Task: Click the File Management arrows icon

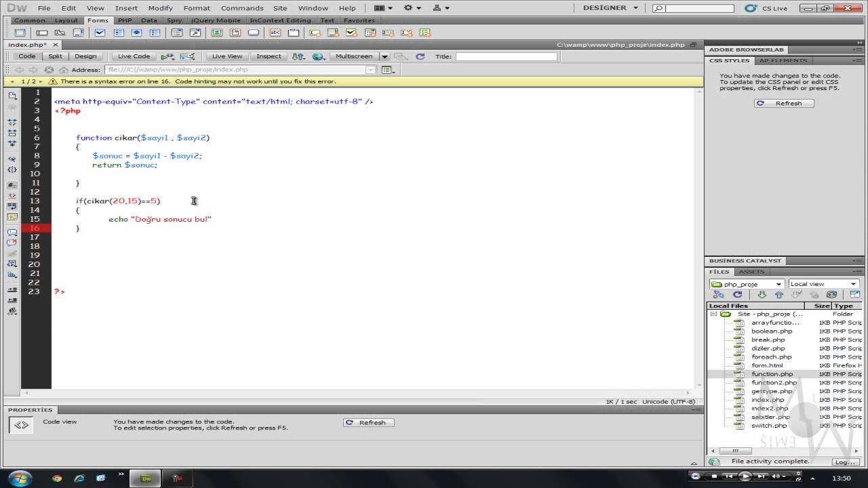Action: [298, 57]
